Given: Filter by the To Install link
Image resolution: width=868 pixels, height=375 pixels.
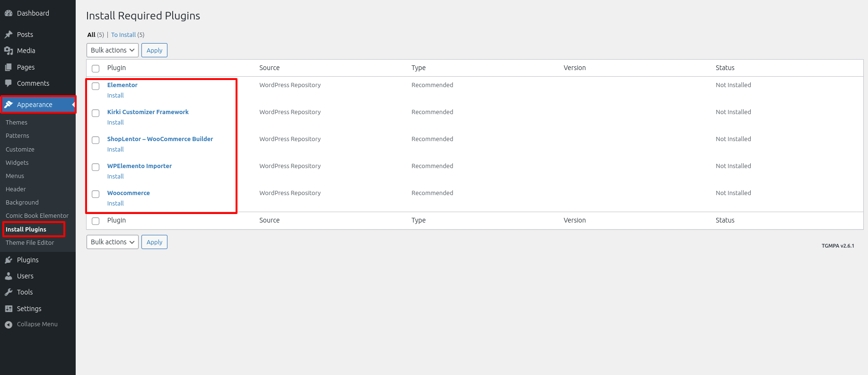Looking at the screenshot, I should [123, 35].
